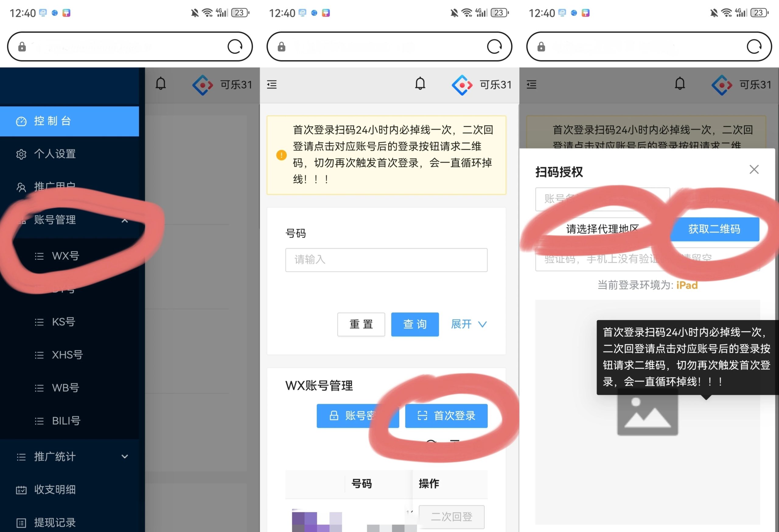779x532 pixels.
Task: Collapse the 账号管理 menu section
Action: [125, 221]
